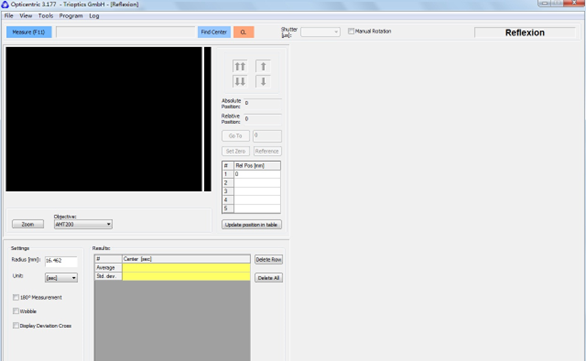Enable the Manual Rotation checkbox

click(351, 31)
